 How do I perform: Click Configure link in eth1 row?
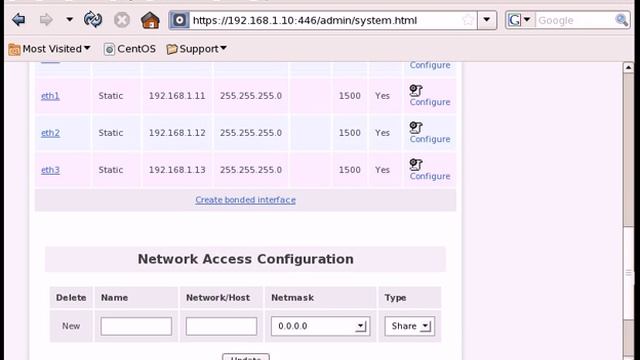(x=430, y=102)
